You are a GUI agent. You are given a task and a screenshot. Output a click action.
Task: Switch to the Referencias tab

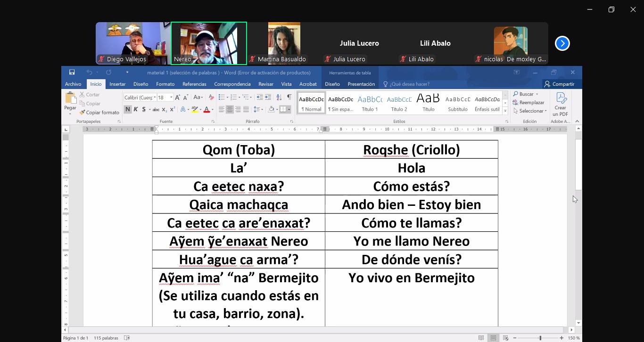(194, 84)
